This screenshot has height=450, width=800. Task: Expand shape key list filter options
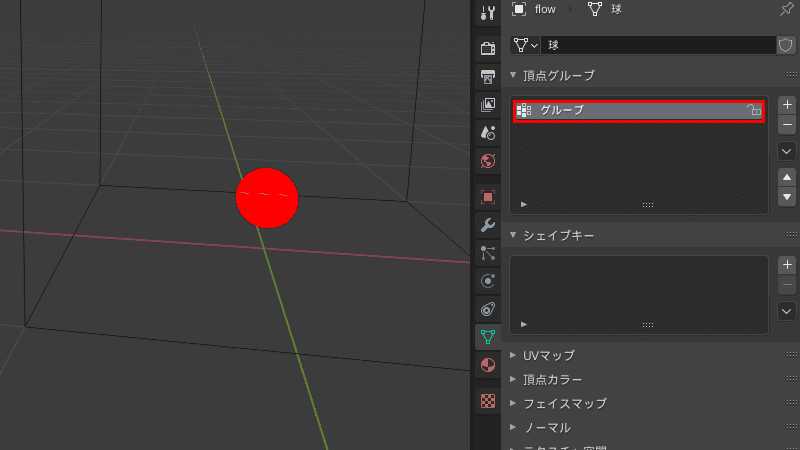(x=524, y=324)
